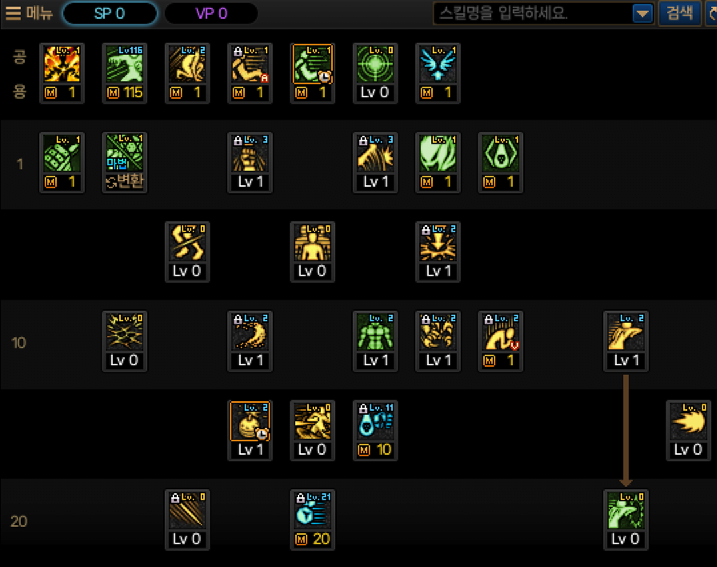717x567 pixels.
Task: Select the Lv 11 cyan skull skill
Action: [375, 422]
